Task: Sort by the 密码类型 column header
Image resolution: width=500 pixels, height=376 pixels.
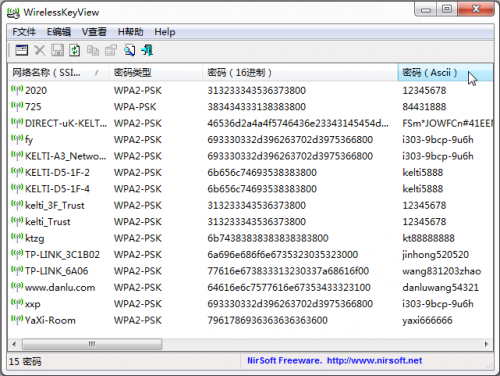Action: 156,72
